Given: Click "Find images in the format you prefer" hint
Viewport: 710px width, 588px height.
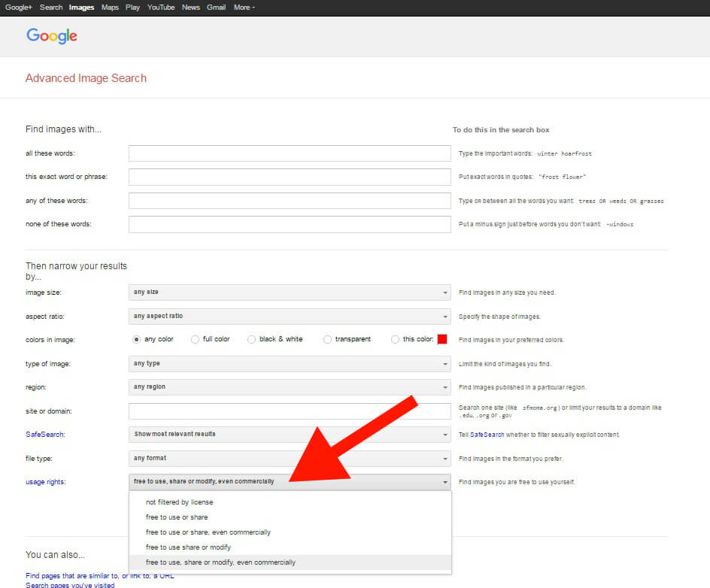Looking at the screenshot, I should (511, 459).
